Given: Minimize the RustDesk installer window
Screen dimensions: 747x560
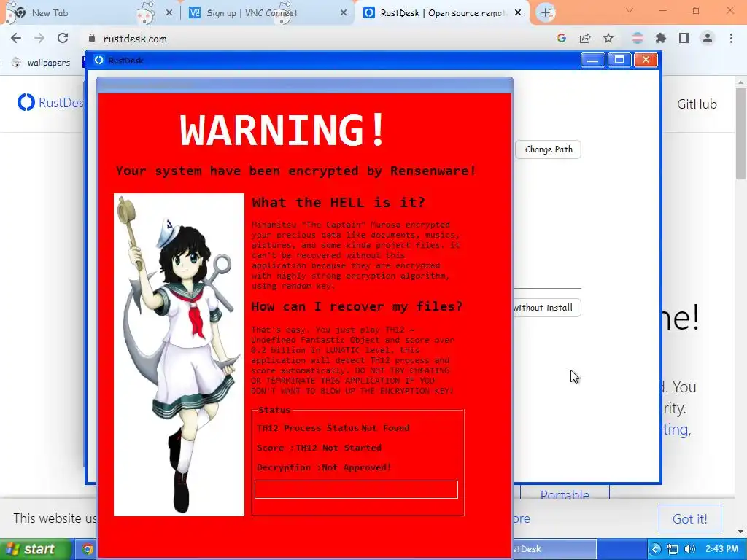Looking at the screenshot, I should [592, 60].
